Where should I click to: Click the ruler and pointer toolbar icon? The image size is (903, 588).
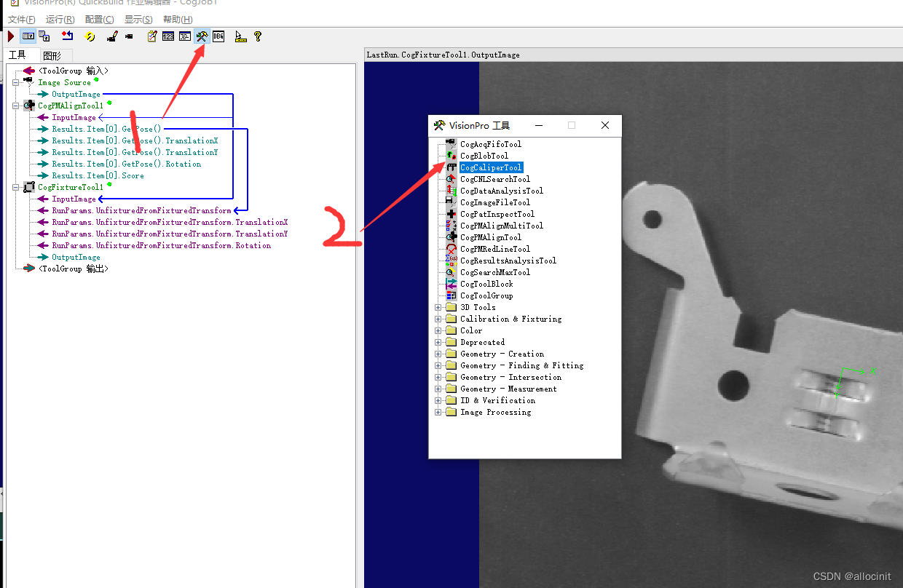[240, 36]
